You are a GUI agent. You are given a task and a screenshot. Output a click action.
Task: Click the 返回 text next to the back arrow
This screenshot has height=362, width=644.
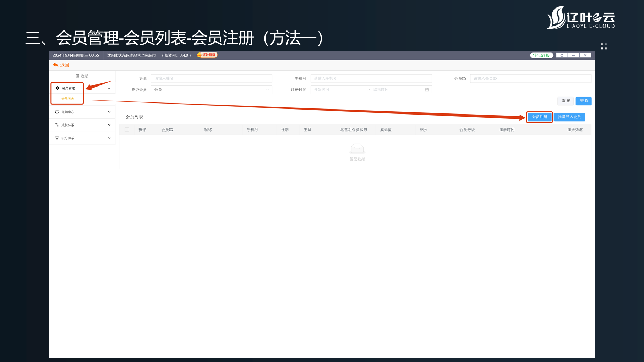click(x=65, y=65)
